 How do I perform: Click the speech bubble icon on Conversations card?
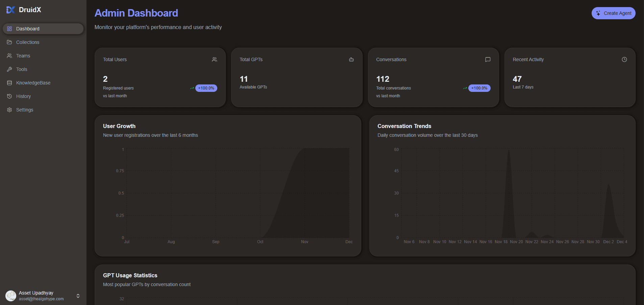click(488, 59)
